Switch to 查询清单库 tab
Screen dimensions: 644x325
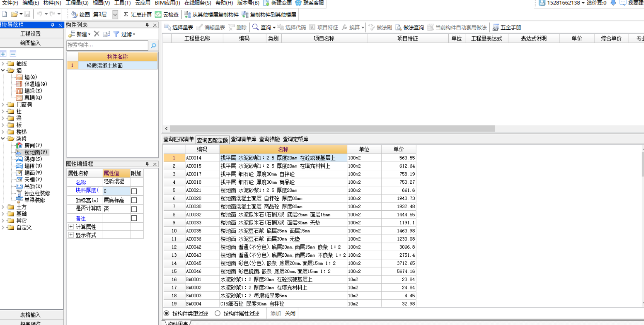(x=243, y=139)
